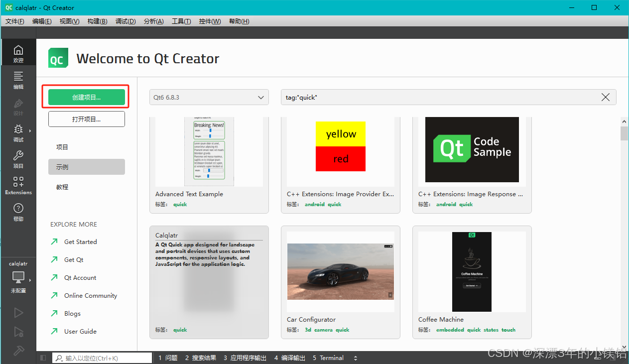629x364 pixels.
Task: Open the 控件(W) menu
Action: point(210,21)
